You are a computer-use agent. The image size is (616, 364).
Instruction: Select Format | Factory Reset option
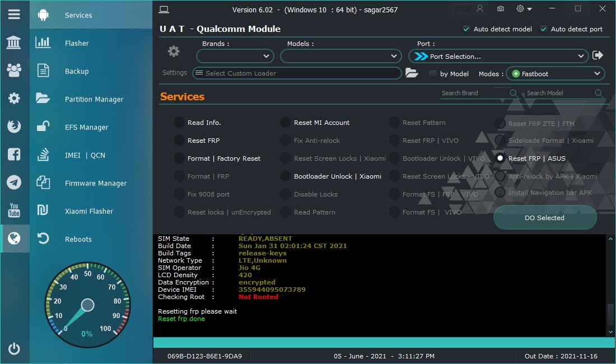[179, 158]
